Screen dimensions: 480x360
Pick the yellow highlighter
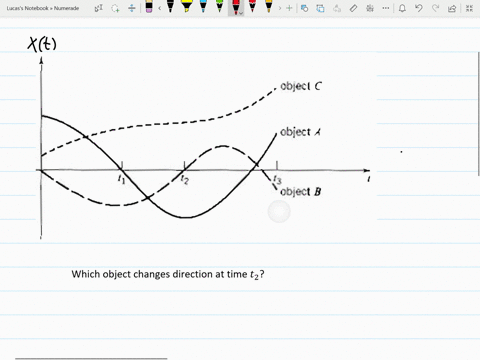(186, 7)
